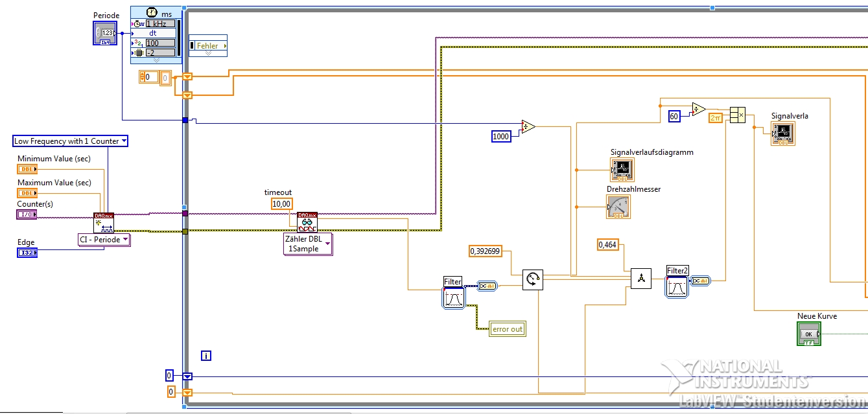
Task: Click the divide node next to 1000
Action: (x=528, y=126)
